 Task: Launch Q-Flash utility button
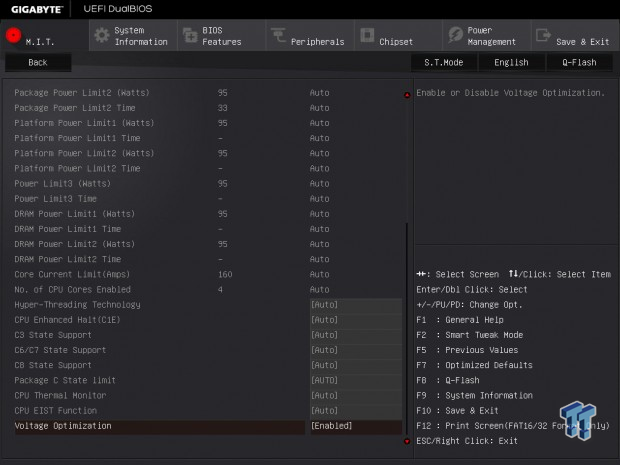[x=579, y=62]
